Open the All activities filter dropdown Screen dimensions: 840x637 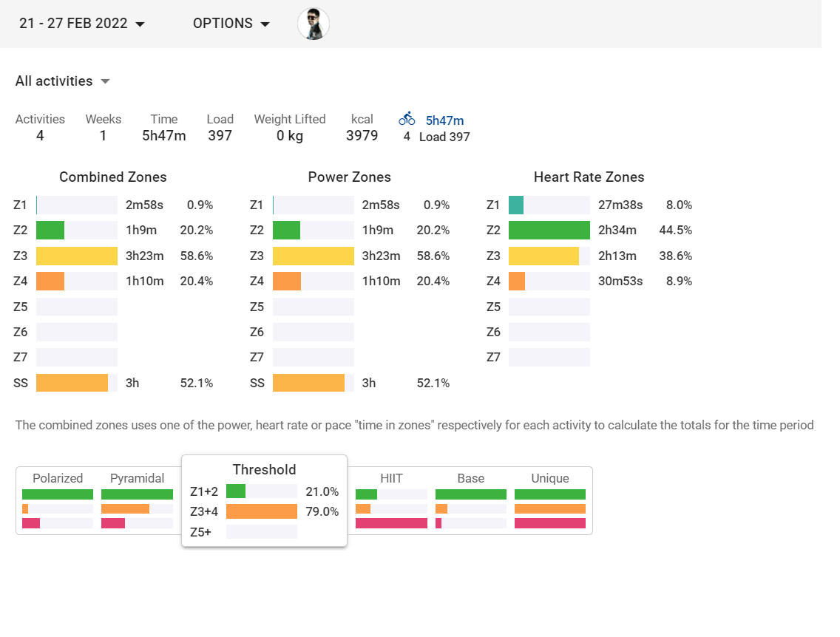tap(63, 81)
